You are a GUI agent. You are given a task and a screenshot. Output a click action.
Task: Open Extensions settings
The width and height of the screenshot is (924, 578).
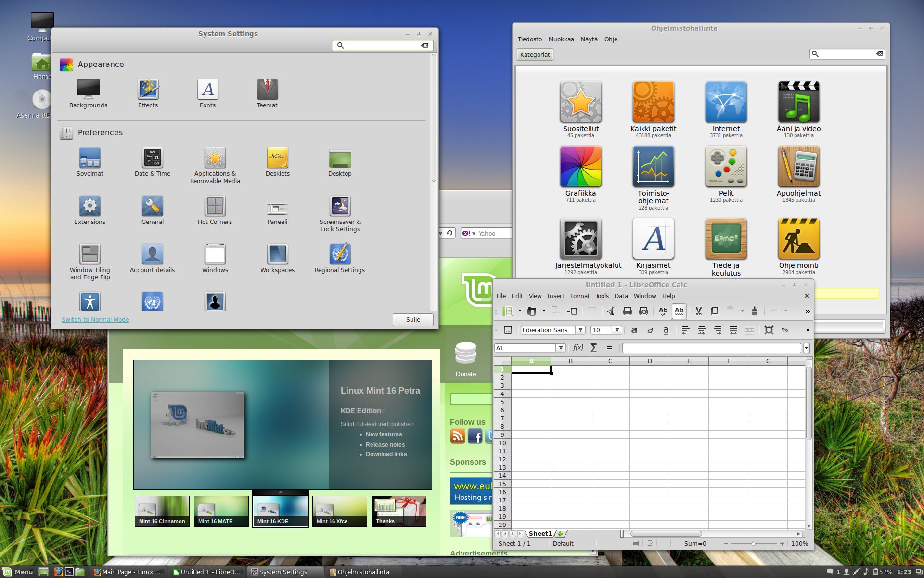90,210
